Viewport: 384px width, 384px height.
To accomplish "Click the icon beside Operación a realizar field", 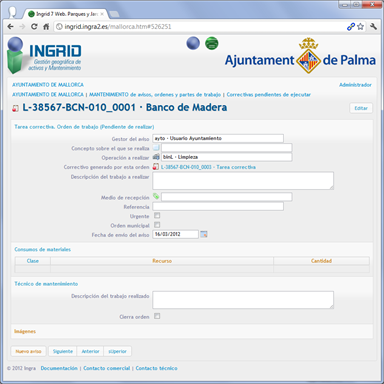I will coord(156,157).
